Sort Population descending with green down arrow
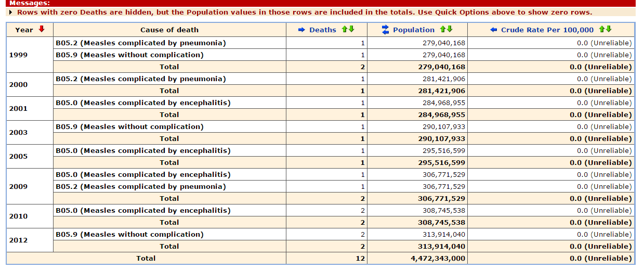 pos(450,30)
